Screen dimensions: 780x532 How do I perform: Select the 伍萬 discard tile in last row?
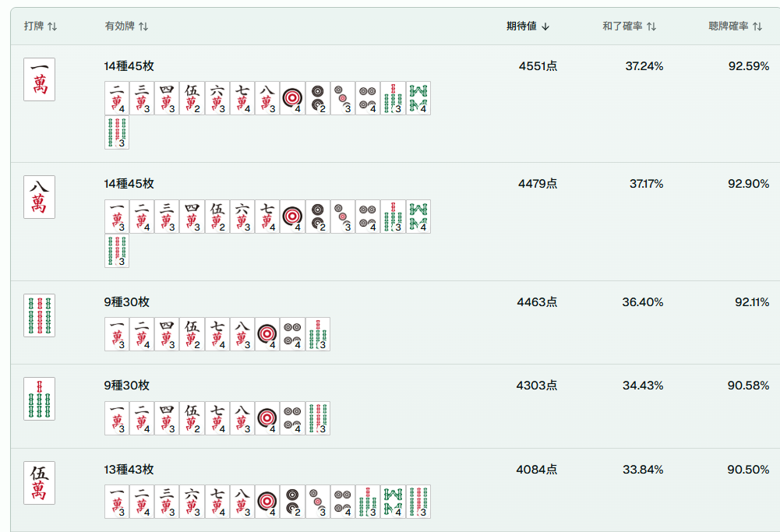[x=39, y=483]
